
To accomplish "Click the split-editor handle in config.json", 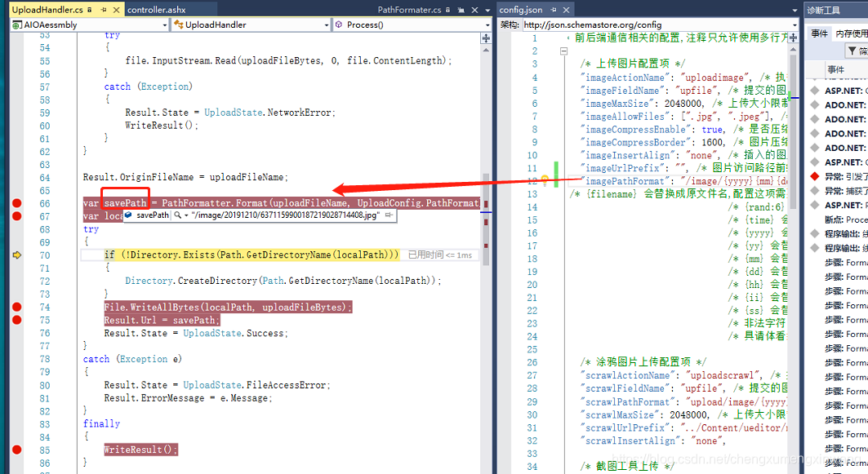I will tap(793, 38).
